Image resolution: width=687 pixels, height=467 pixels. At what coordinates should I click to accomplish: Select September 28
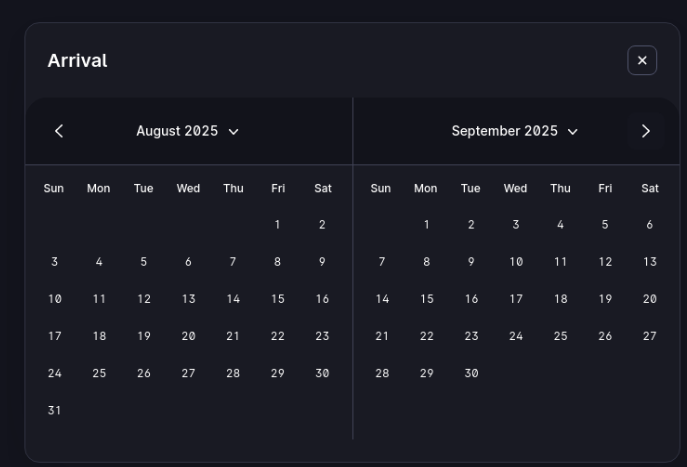pos(382,374)
